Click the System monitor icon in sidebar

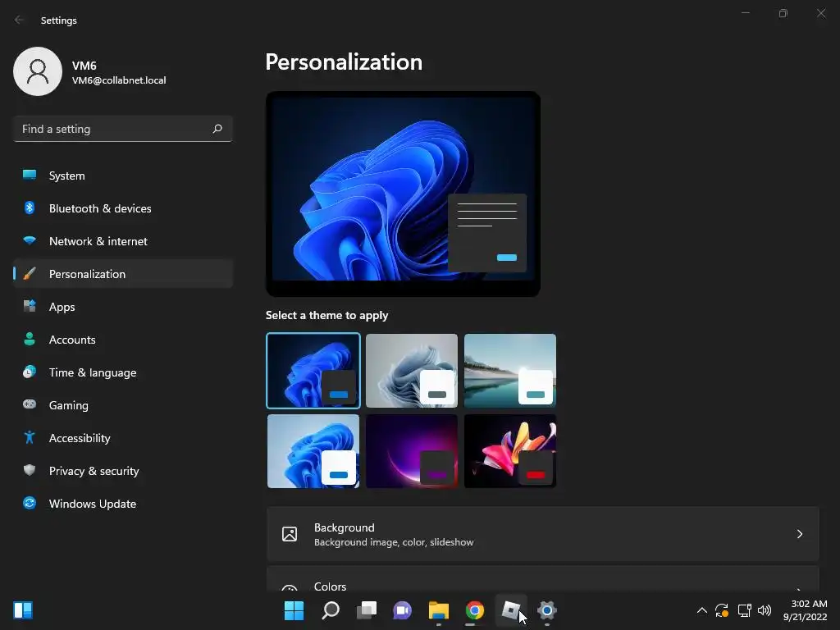(30, 175)
